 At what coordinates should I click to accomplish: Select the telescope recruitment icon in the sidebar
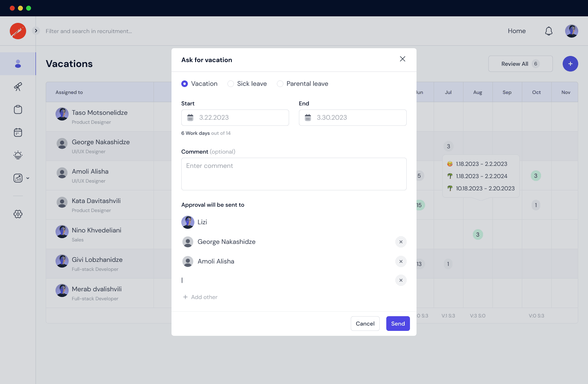click(x=18, y=87)
